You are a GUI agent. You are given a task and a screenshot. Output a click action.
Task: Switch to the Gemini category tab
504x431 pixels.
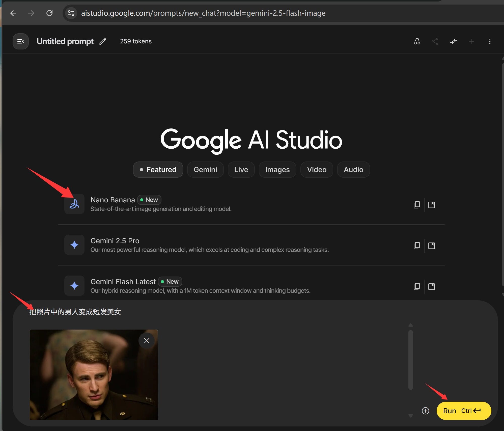(x=205, y=170)
